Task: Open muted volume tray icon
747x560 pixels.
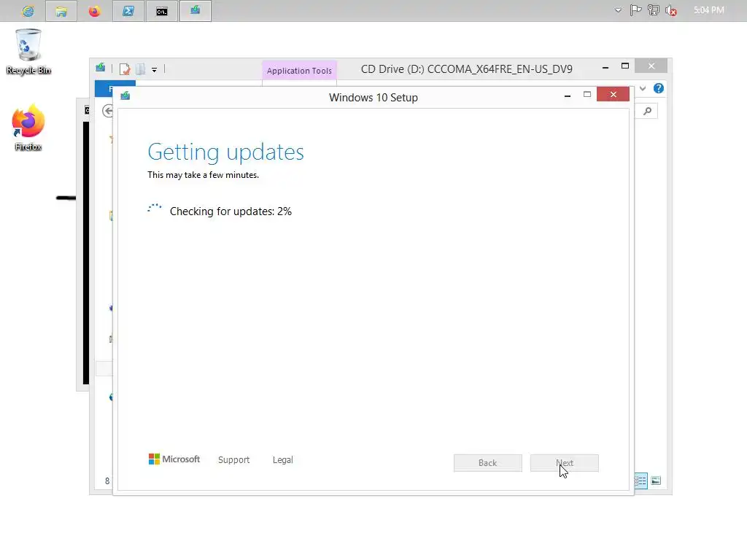Action: [671, 10]
